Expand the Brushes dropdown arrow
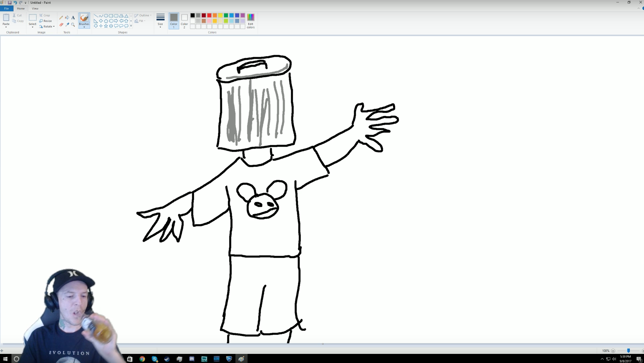 point(84,27)
